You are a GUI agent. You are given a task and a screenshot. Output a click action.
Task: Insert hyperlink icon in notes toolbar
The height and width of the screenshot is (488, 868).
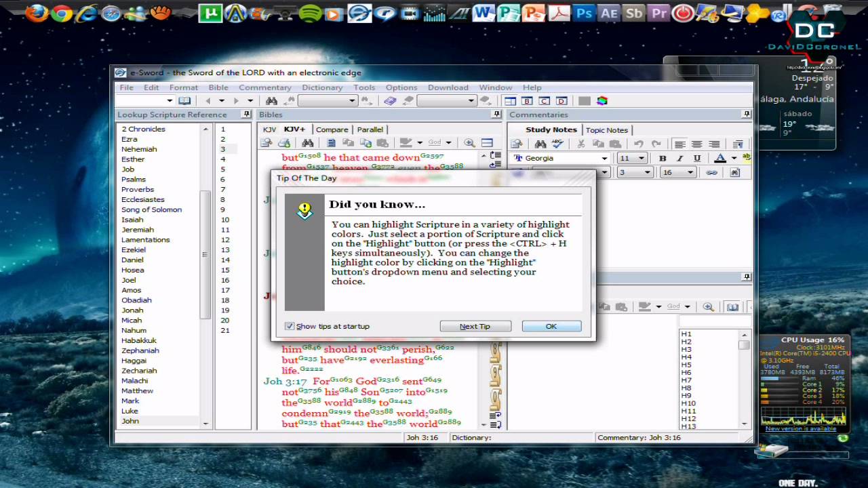coord(711,173)
